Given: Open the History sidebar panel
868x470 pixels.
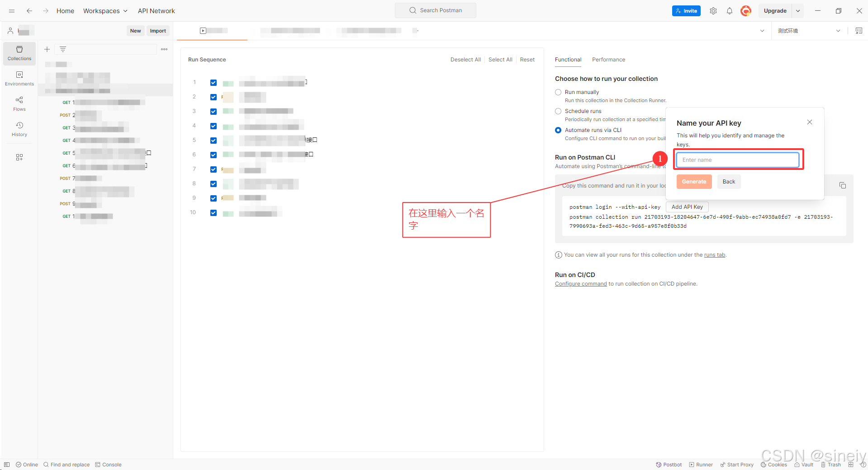Looking at the screenshot, I should 19,129.
